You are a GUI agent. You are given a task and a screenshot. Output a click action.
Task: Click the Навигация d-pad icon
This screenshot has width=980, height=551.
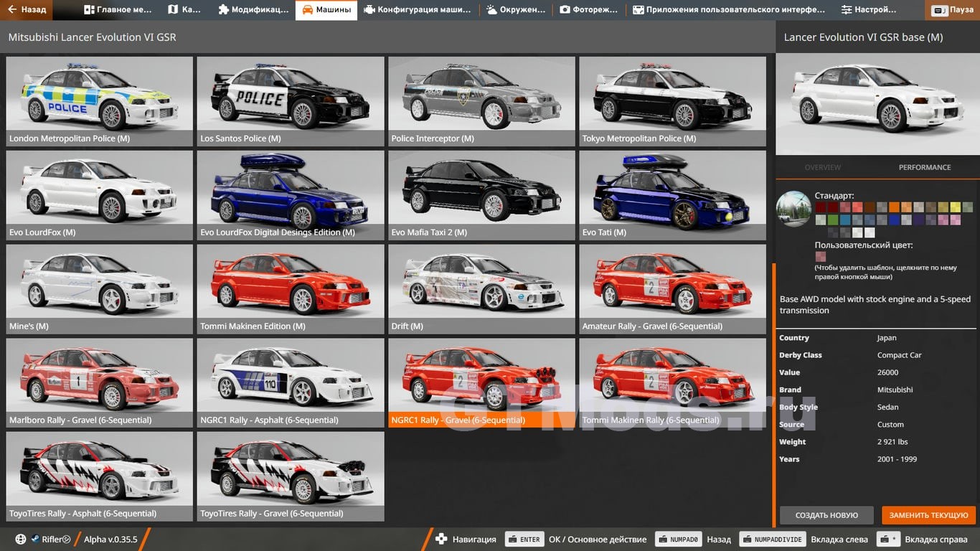[441, 540]
